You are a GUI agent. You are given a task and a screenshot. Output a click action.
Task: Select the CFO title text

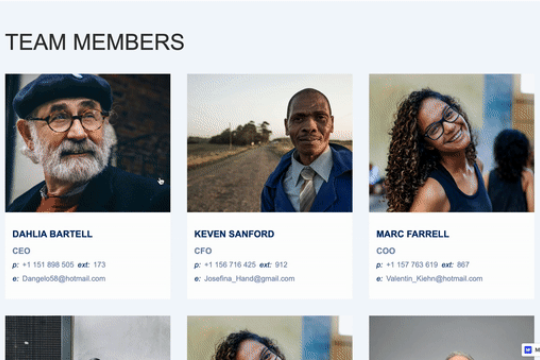[203, 251]
